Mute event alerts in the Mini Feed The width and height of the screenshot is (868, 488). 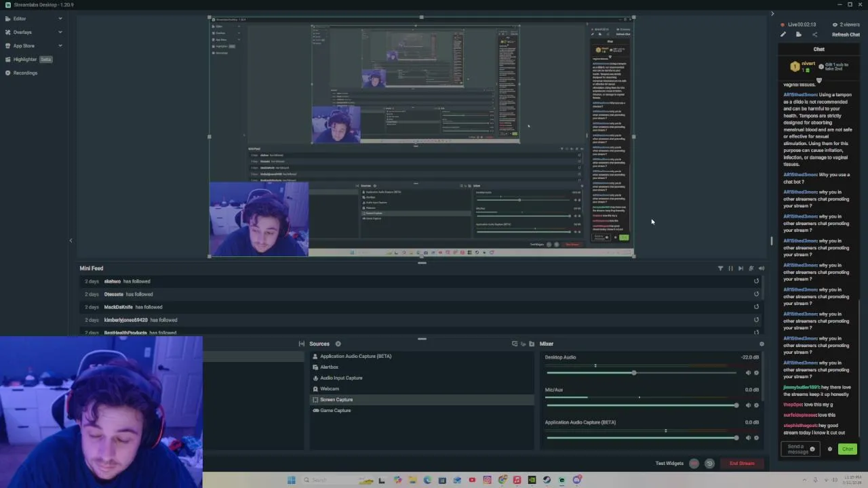751,268
